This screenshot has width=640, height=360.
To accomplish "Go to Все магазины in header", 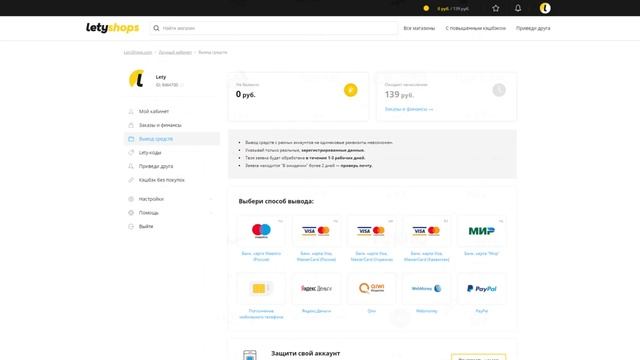I will pyautogui.click(x=419, y=28).
